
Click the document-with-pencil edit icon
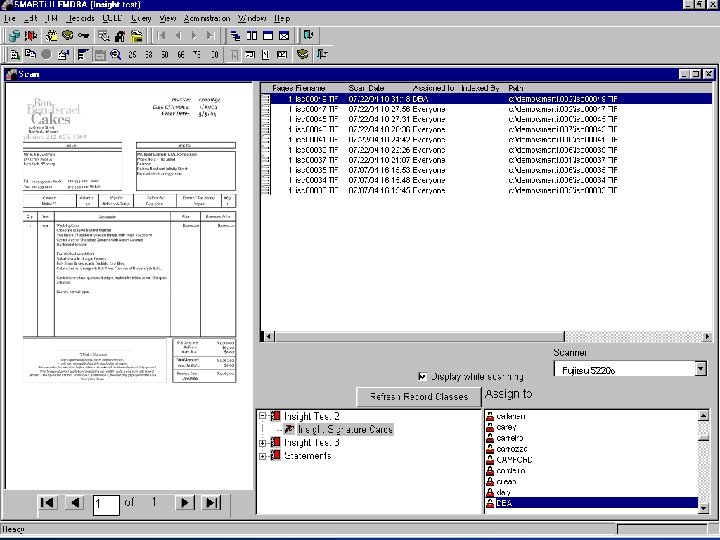coord(63,55)
